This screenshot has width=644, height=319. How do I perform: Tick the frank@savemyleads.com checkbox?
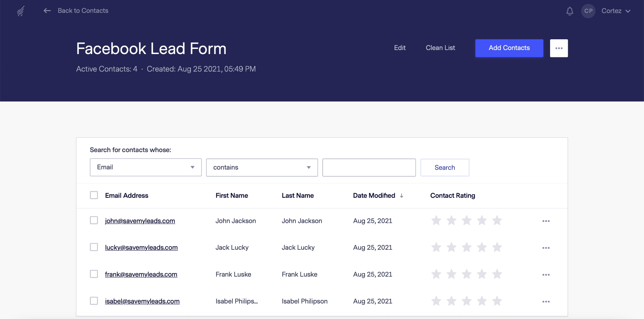94,274
